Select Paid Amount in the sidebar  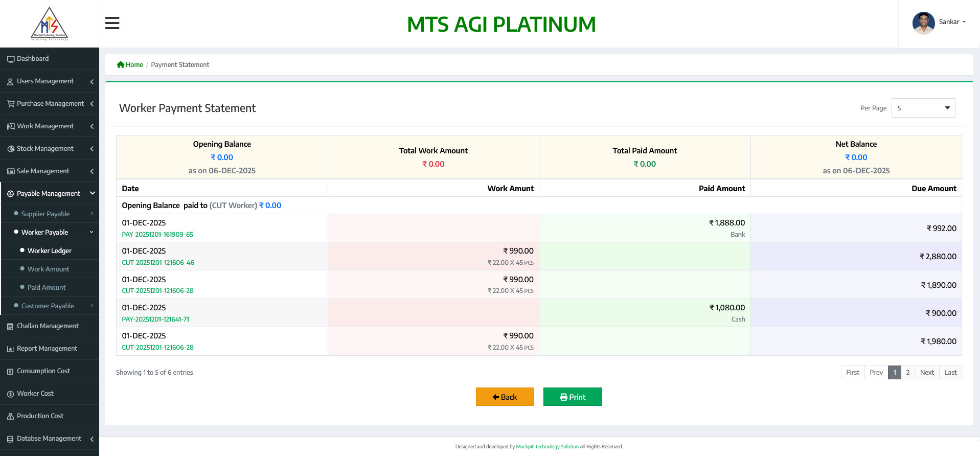pos(47,287)
